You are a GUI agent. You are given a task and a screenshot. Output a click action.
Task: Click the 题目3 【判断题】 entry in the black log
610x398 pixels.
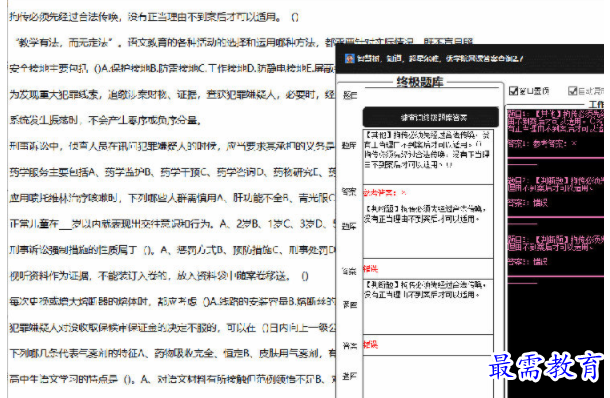tap(556, 243)
